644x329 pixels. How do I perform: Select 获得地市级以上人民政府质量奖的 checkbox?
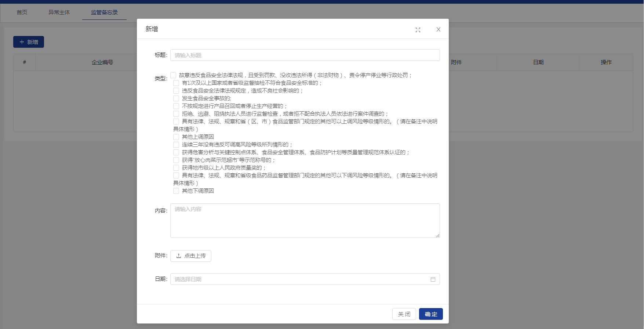tap(176, 168)
